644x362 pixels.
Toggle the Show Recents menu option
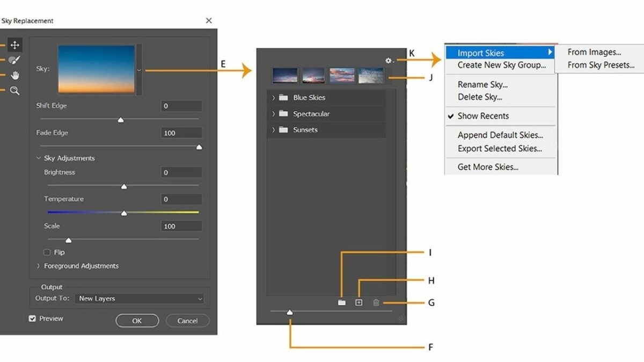[x=483, y=116]
